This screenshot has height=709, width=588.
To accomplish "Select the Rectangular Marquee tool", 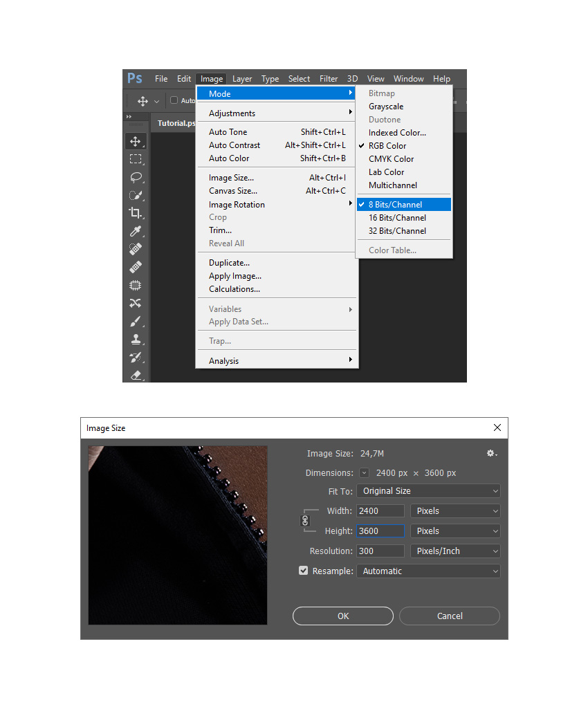I will (x=136, y=159).
